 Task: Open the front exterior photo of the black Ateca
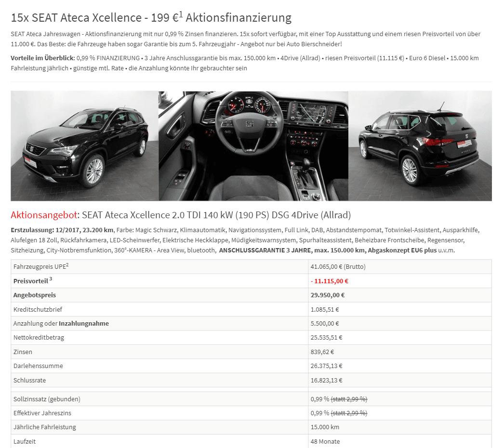84,145
